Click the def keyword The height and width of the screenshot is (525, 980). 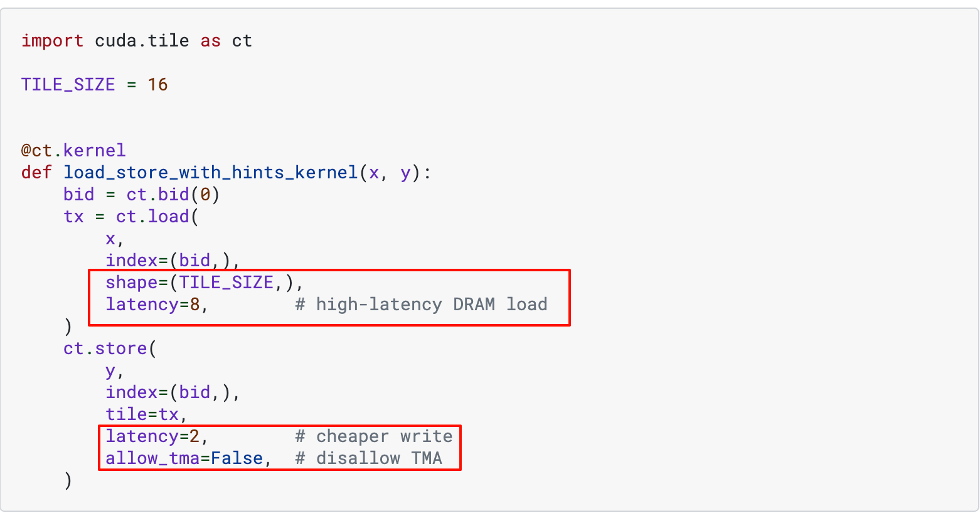pos(36,173)
